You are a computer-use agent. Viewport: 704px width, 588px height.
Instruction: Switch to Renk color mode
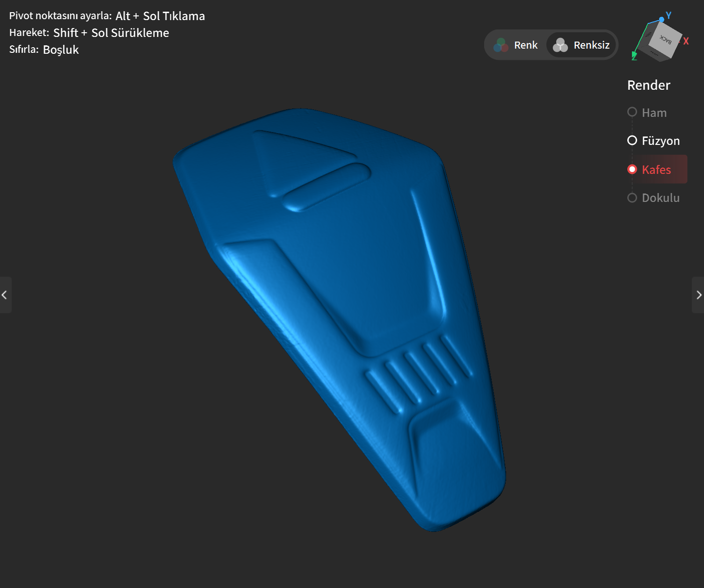[516, 45]
